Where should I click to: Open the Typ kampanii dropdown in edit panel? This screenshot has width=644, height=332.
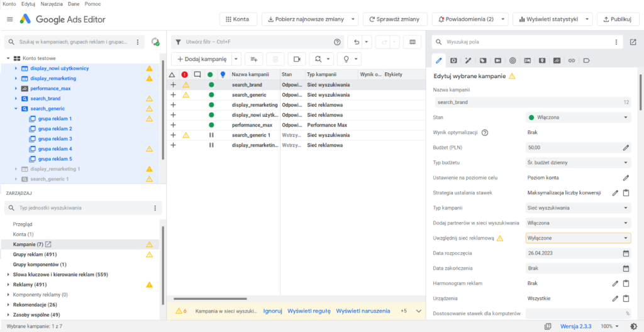pyautogui.click(x=578, y=208)
